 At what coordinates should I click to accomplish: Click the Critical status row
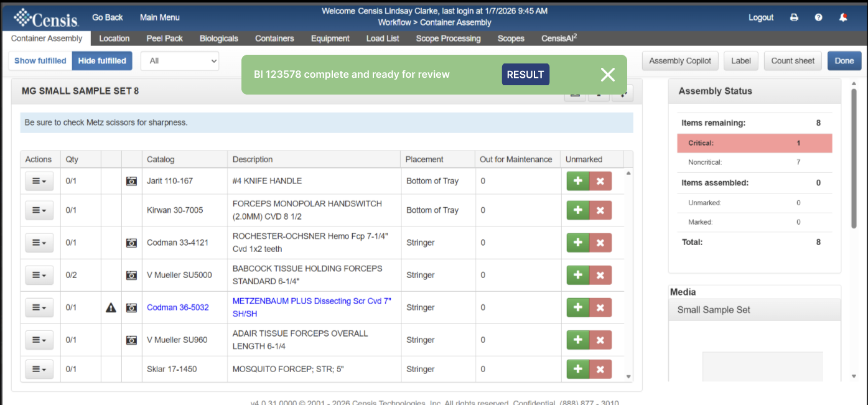point(755,143)
